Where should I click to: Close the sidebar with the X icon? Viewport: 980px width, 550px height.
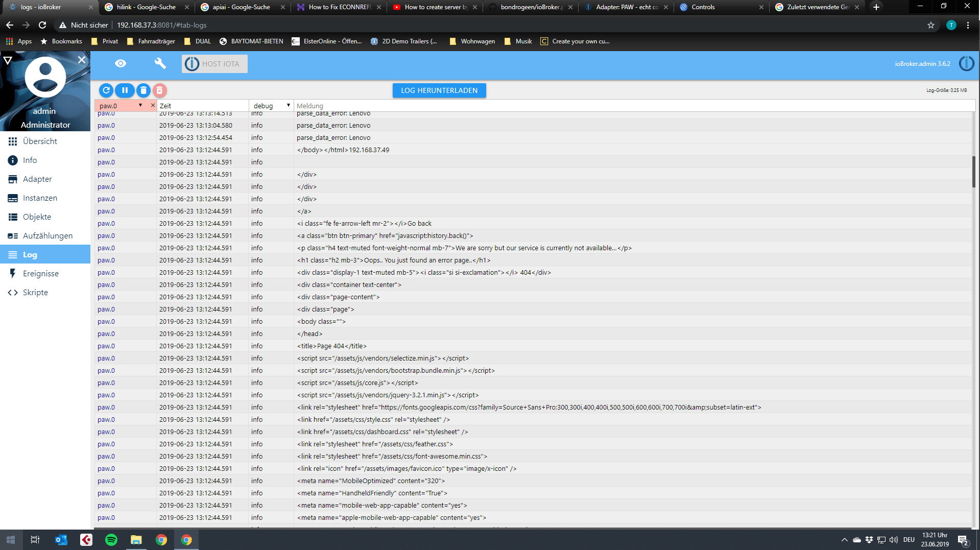coord(82,60)
